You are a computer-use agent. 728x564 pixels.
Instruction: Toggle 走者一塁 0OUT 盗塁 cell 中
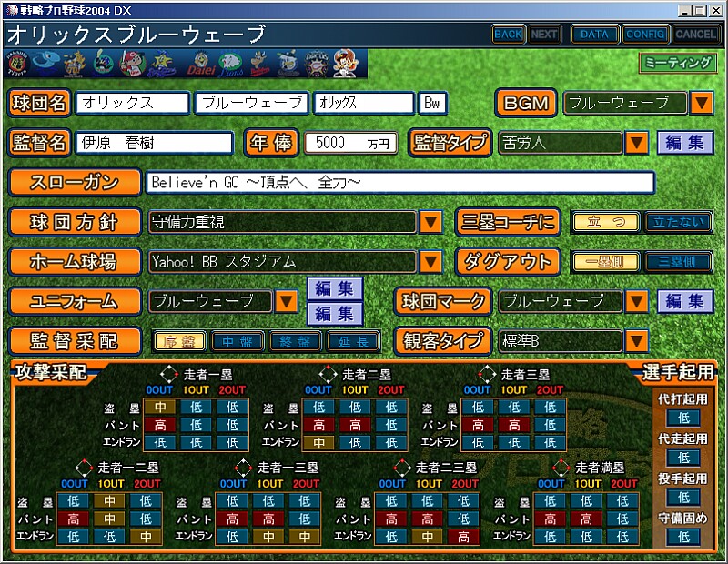160,408
